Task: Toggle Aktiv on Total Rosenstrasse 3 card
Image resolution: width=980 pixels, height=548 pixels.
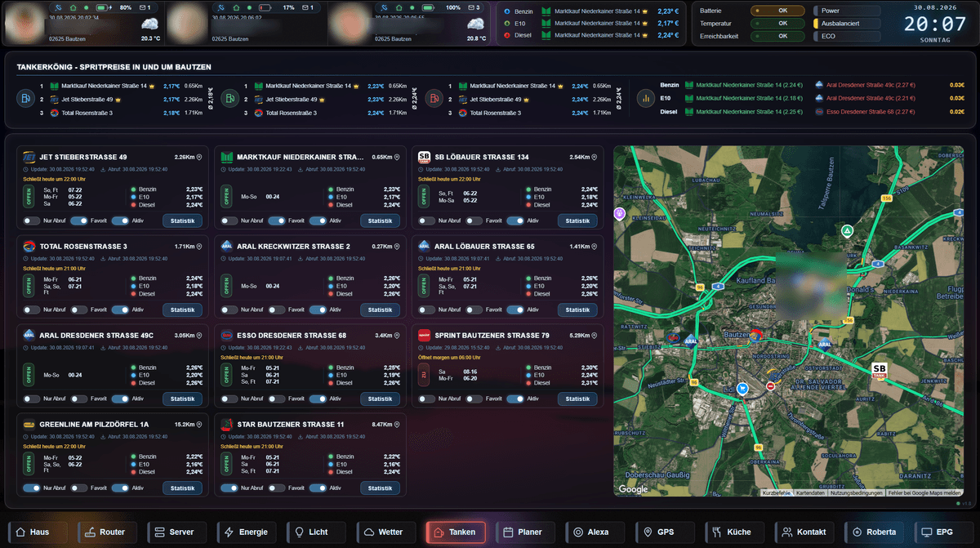Action: click(x=121, y=310)
